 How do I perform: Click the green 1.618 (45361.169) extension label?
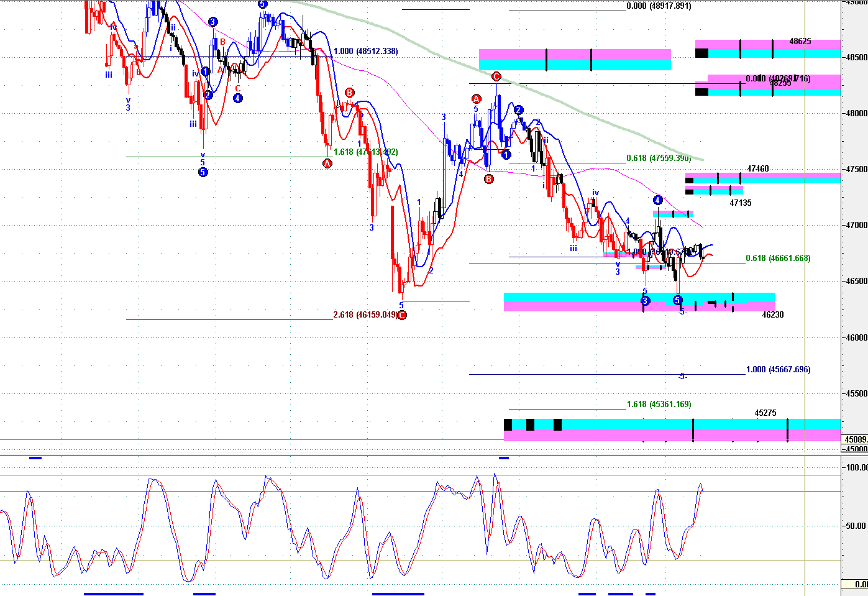pos(659,405)
